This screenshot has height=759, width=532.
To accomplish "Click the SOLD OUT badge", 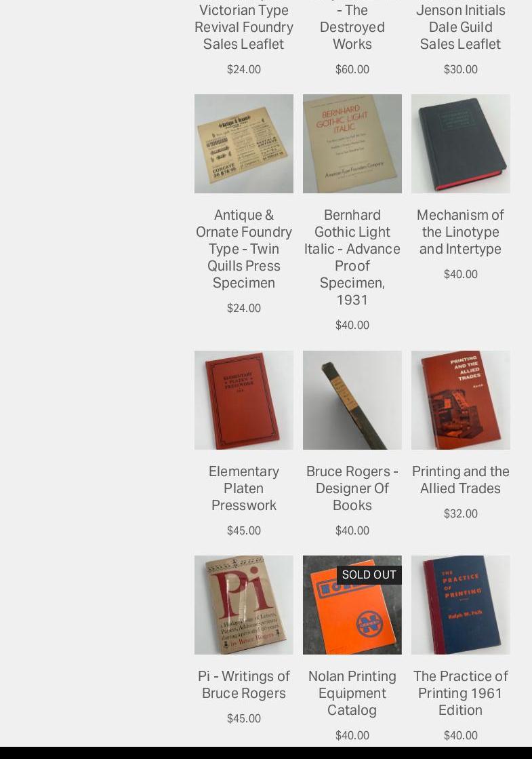I will tap(369, 575).
